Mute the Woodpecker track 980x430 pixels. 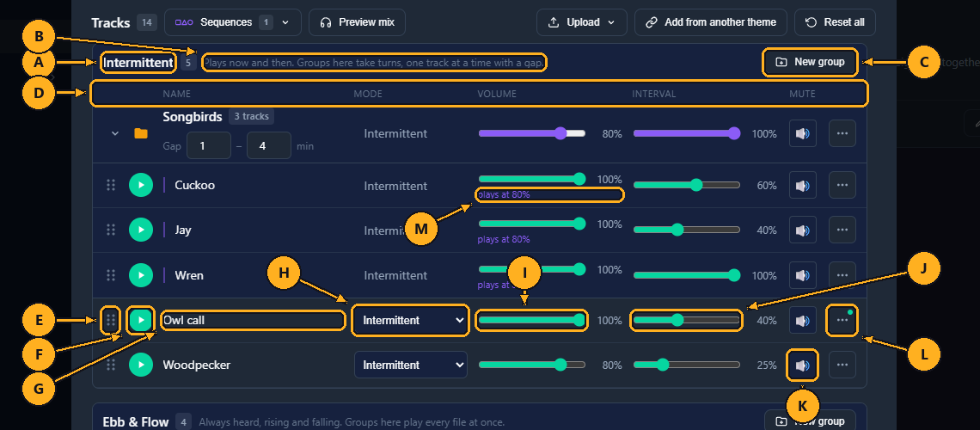tap(803, 365)
